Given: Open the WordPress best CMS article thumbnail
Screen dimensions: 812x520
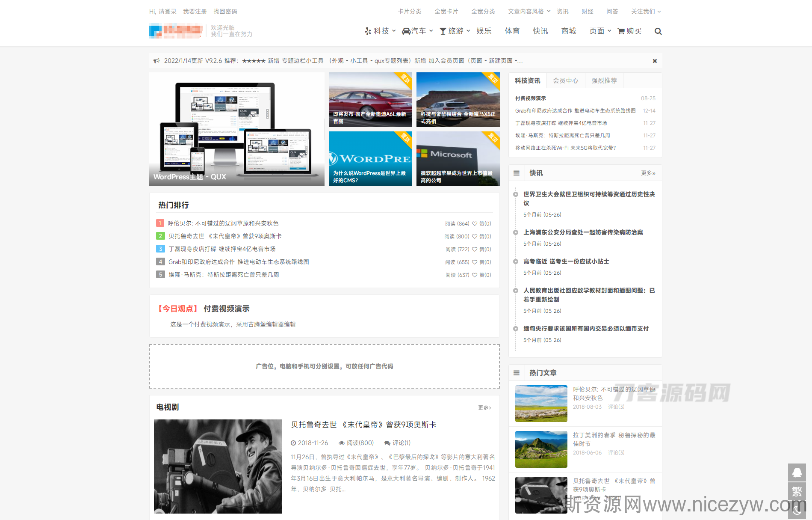Looking at the screenshot, I should (x=370, y=159).
